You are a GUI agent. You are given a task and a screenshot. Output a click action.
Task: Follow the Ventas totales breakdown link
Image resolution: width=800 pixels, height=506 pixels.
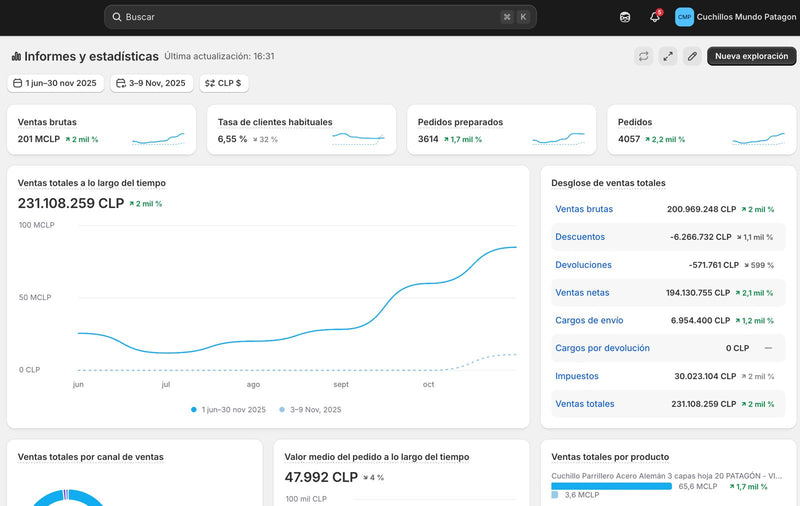click(585, 403)
